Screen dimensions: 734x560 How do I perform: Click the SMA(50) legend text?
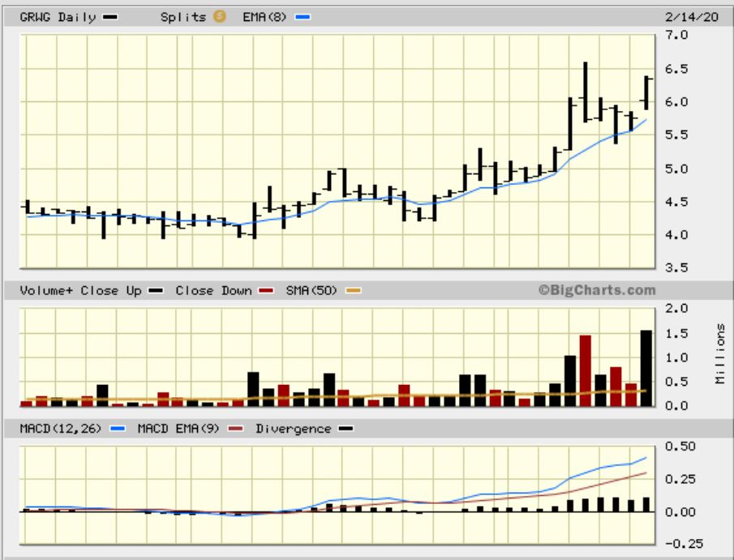pos(311,290)
